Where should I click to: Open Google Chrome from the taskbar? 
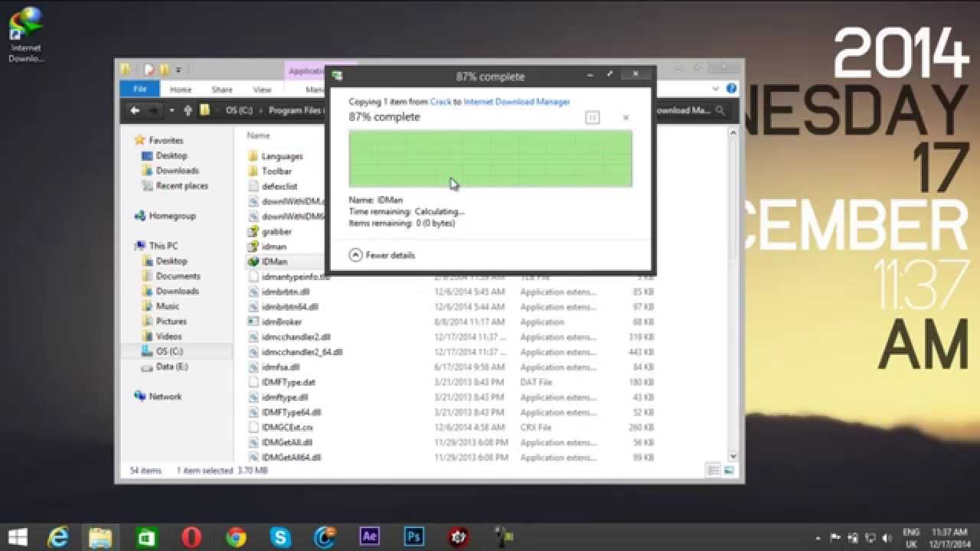tap(236, 536)
